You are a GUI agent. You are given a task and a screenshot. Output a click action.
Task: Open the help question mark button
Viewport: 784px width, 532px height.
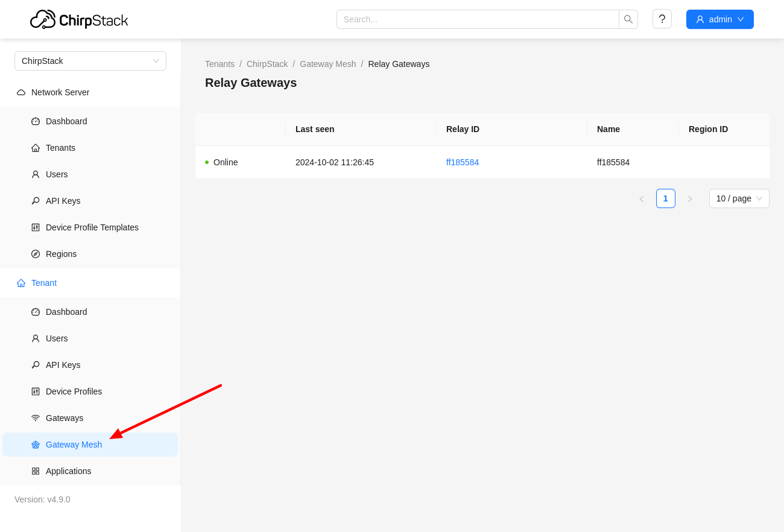662,19
